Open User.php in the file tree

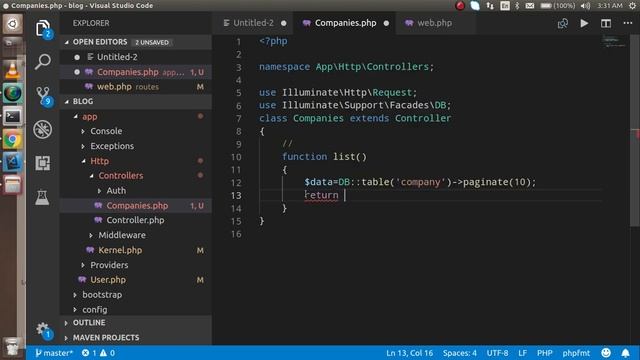pos(136,280)
